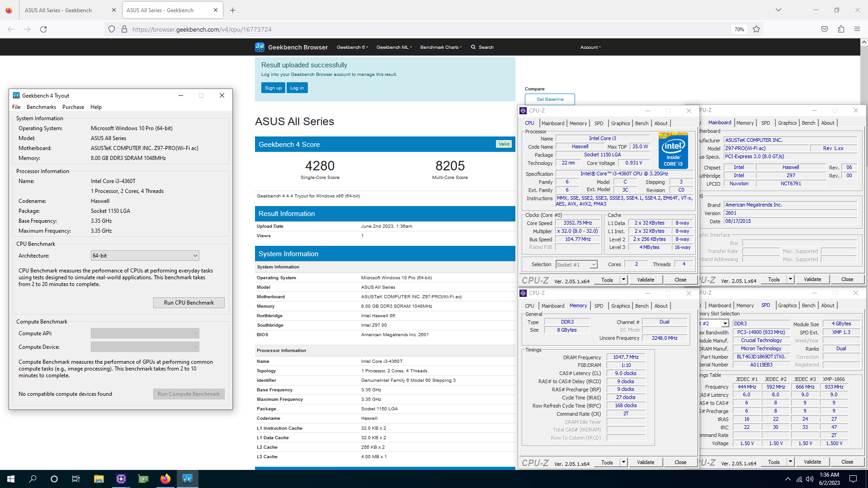Show tracking protection shield info
Screen dimensions: 868x488
click(x=112, y=29)
